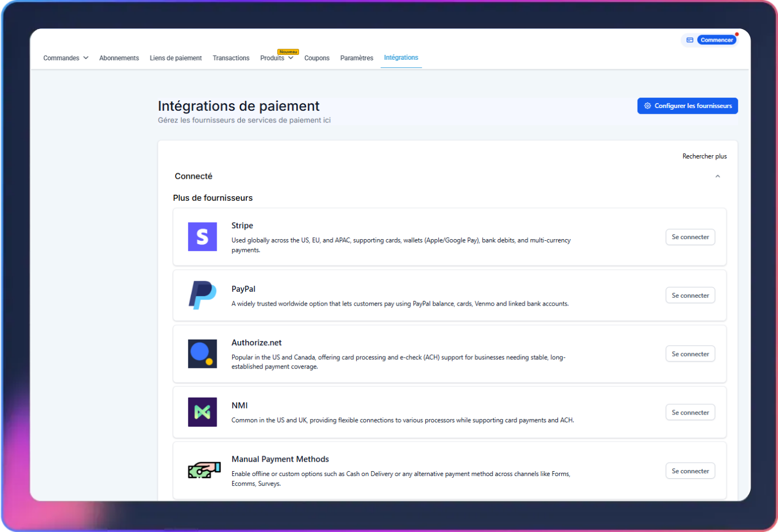The height and width of the screenshot is (532, 778).
Task: Click the Manual Payment Methods cash icon
Action: (204, 471)
